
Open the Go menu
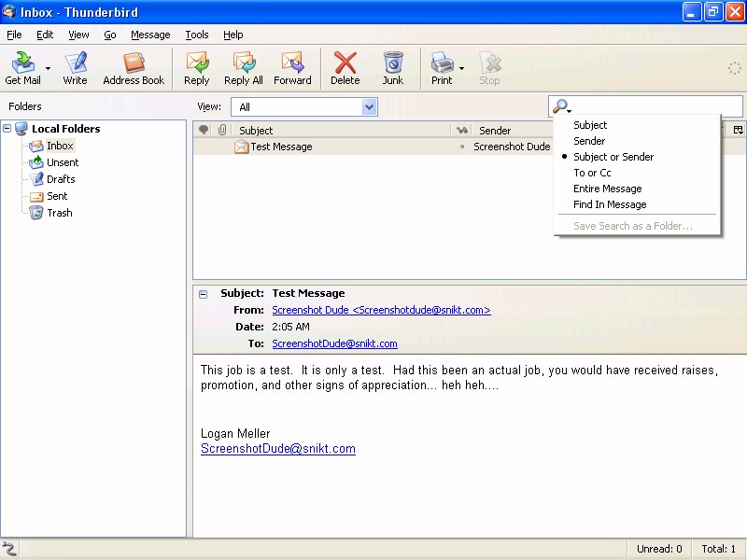(110, 35)
